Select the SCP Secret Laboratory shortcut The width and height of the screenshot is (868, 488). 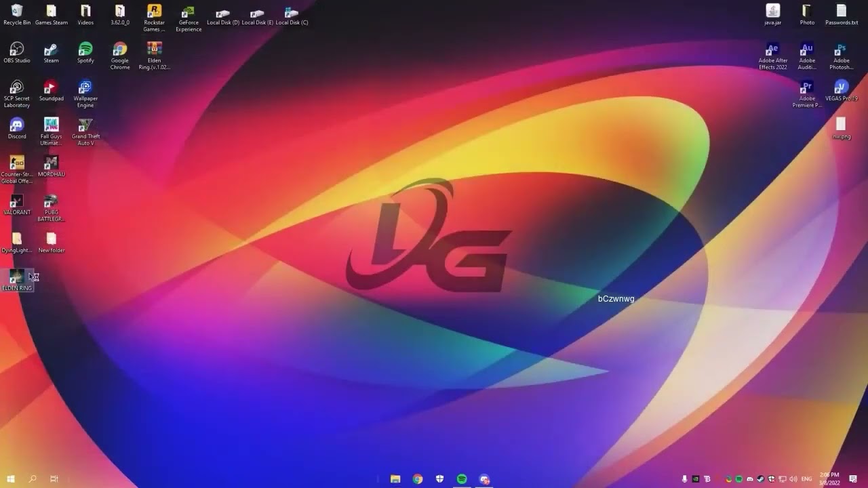click(17, 94)
